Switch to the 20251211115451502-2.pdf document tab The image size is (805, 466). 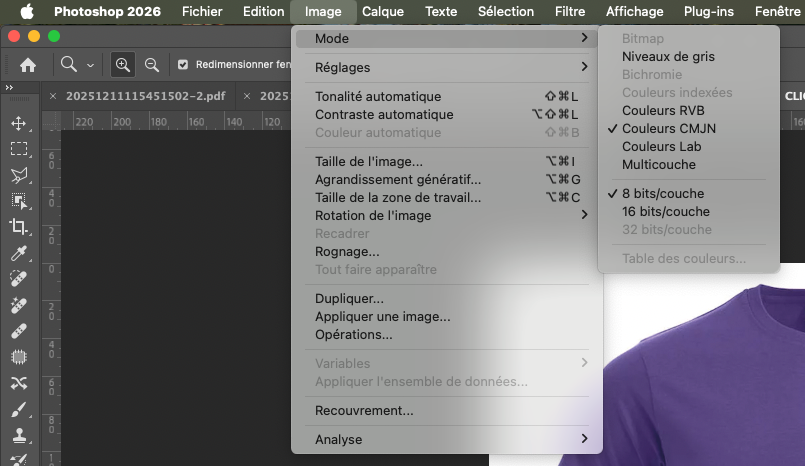[x=145, y=96]
